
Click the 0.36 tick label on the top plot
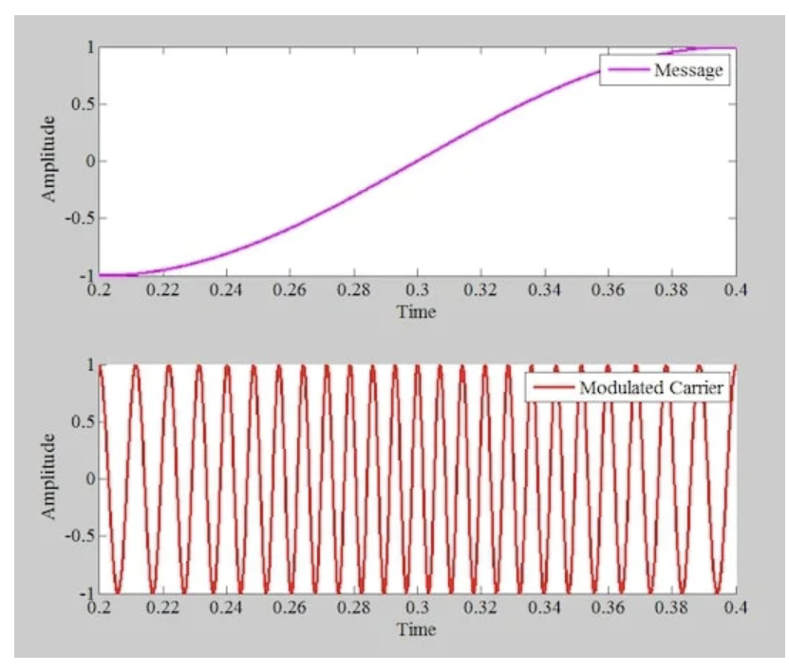(608, 289)
